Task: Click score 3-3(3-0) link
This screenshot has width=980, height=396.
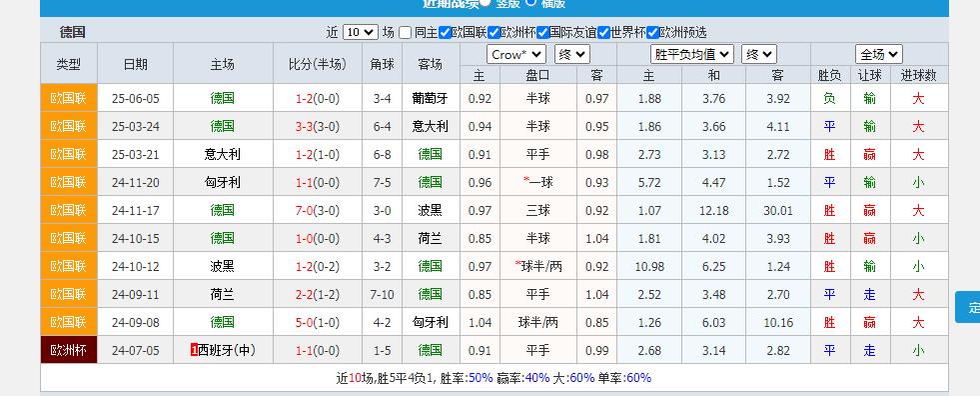Action: coord(318,126)
